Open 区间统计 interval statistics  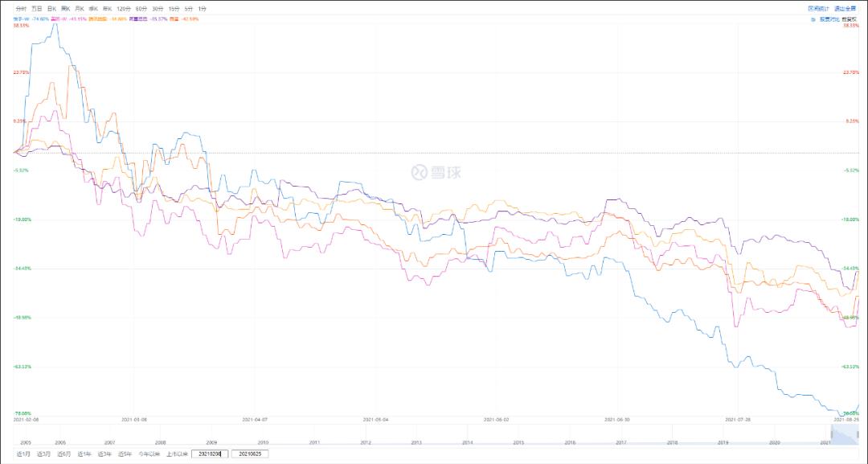tap(817, 8)
